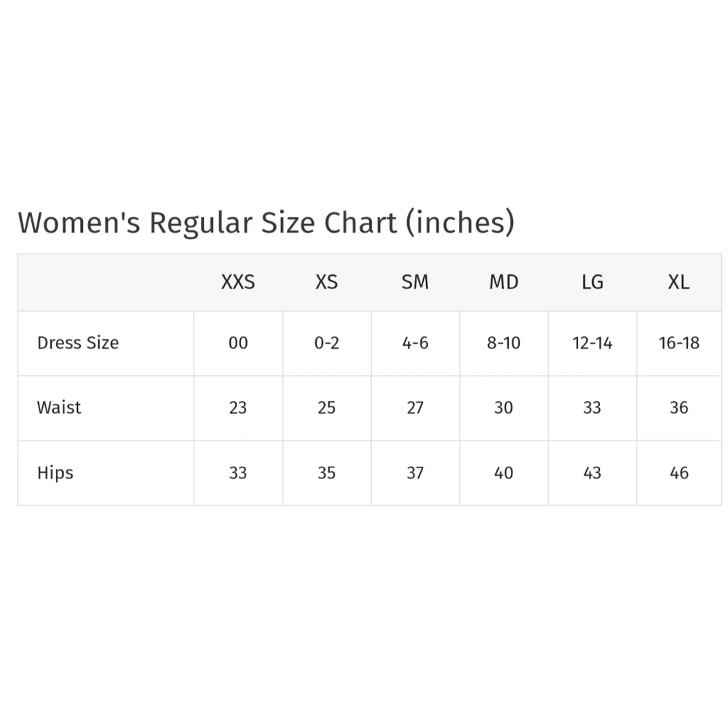Click the Hips row label
728x728 pixels.
coord(55,473)
